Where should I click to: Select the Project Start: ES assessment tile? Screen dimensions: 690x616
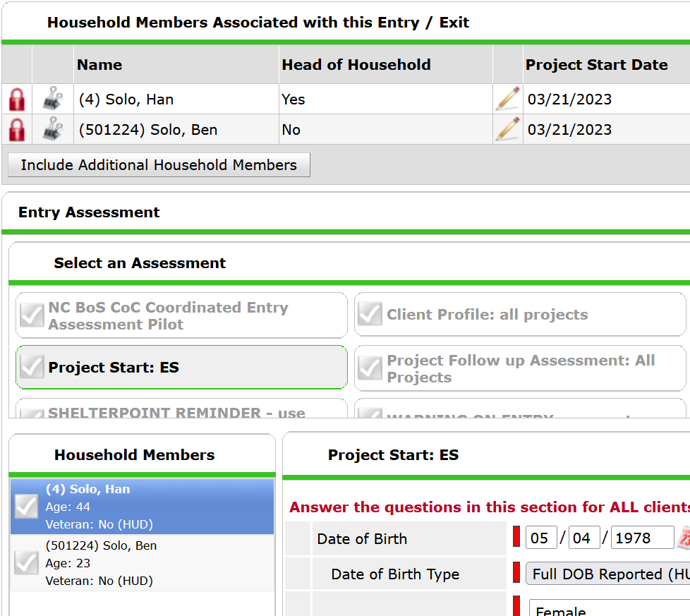[x=181, y=368]
